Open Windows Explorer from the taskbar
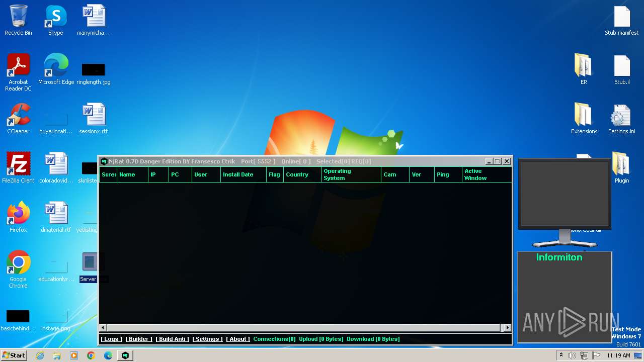The image size is (644, 362). point(57,355)
